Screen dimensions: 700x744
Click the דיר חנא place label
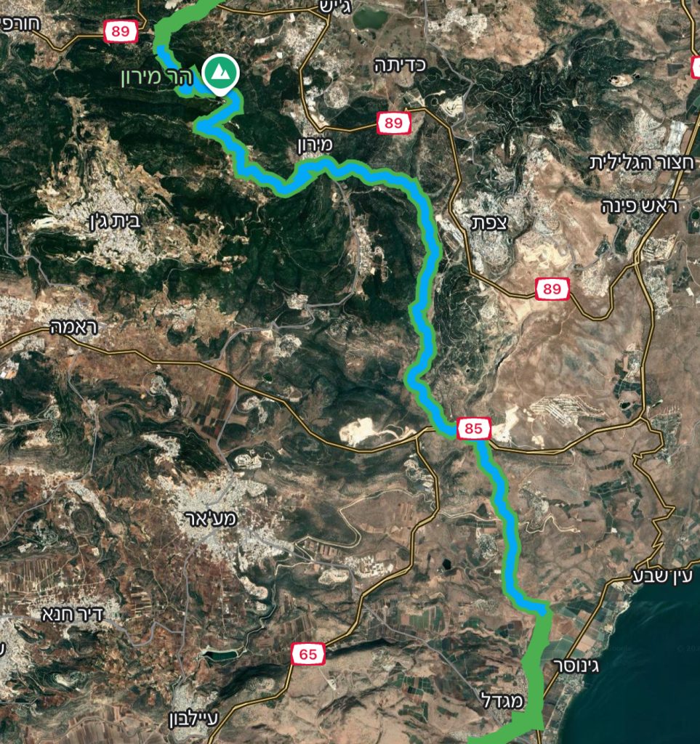tap(72, 615)
